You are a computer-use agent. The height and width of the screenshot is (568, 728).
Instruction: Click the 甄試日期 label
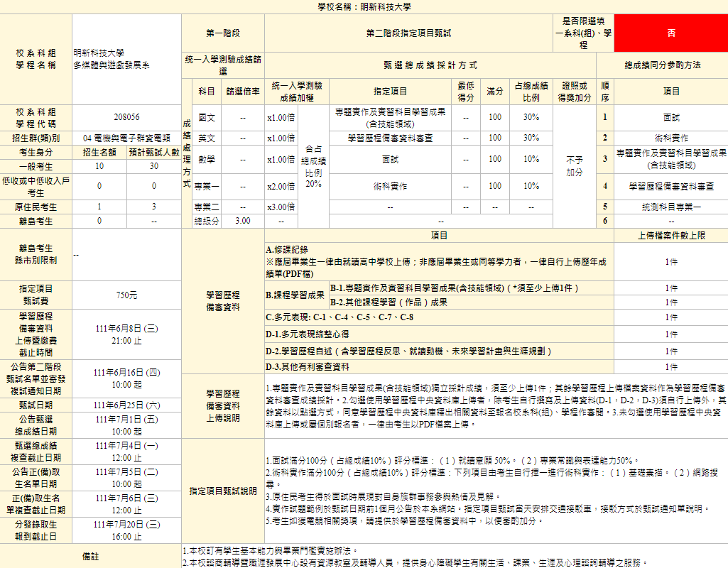(36, 405)
